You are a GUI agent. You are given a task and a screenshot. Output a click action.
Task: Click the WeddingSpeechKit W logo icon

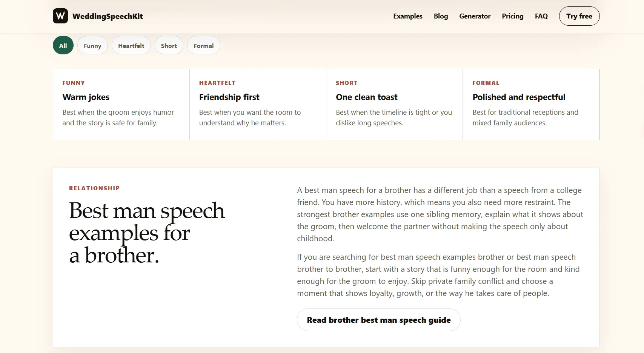(60, 16)
